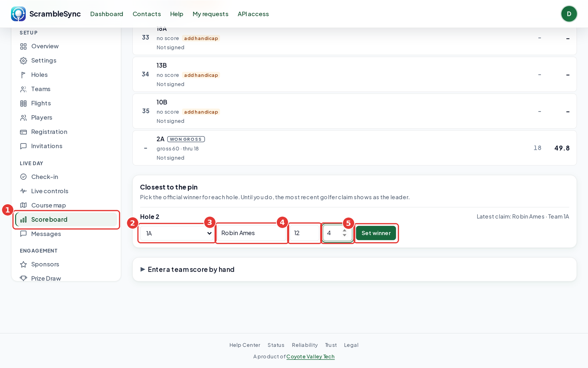588x368 pixels.
Task: Expand Enter a team score by hand
Action: pyautogui.click(x=187, y=269)
